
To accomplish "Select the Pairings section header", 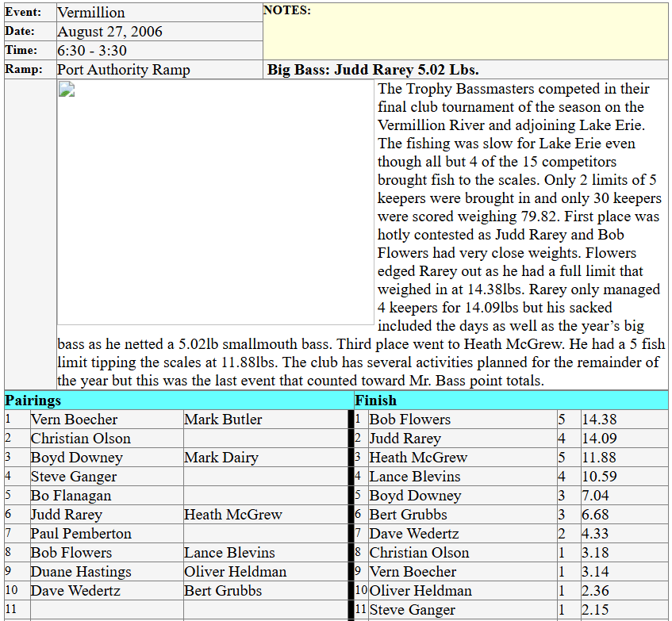I will [33, 401].
